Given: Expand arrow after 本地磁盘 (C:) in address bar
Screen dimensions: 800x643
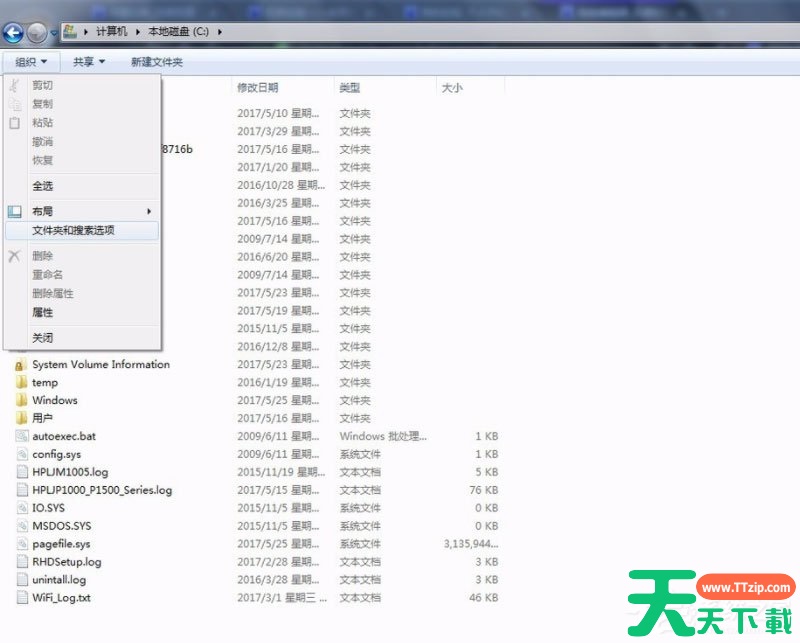Looking at the screenshot, I should pos(219,32).
